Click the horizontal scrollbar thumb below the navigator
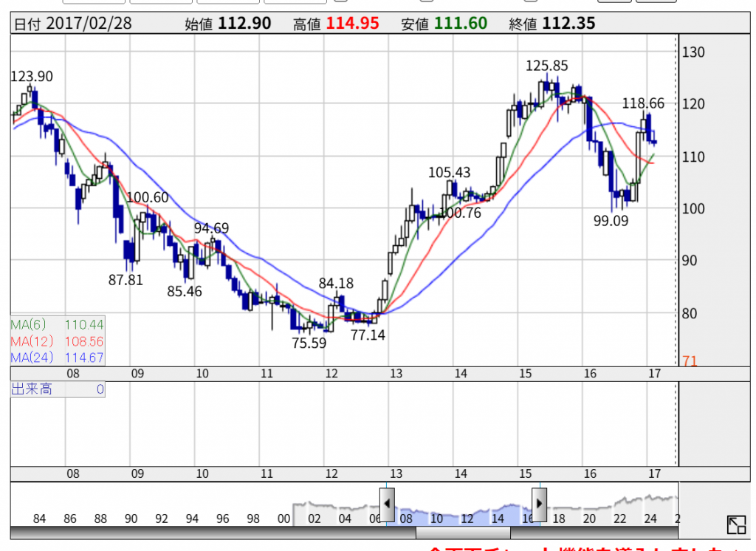Image resolution: width=756 pixels, height=551 pixels. (463, 533)
